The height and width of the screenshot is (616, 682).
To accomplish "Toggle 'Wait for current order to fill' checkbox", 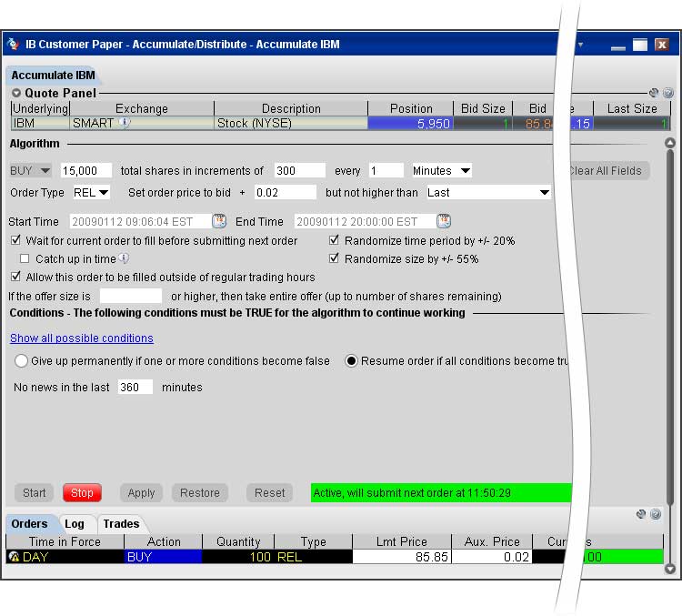I will pos(16,240).
